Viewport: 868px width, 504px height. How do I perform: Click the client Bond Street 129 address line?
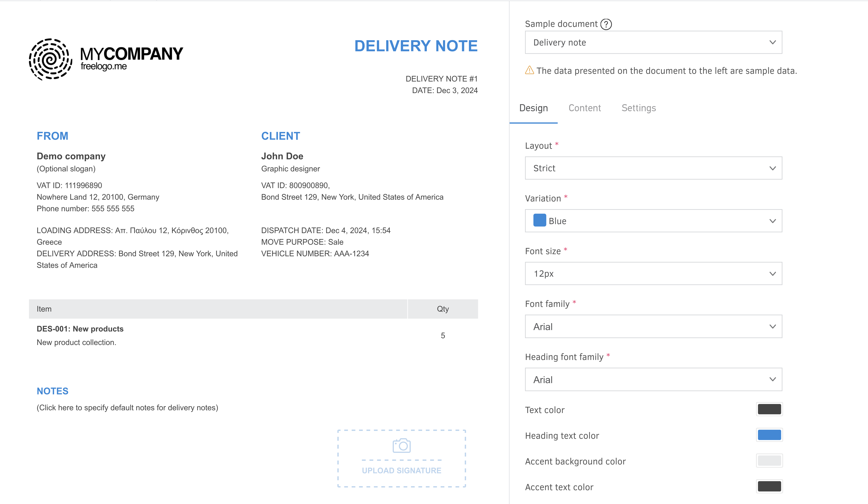[352, 197]
